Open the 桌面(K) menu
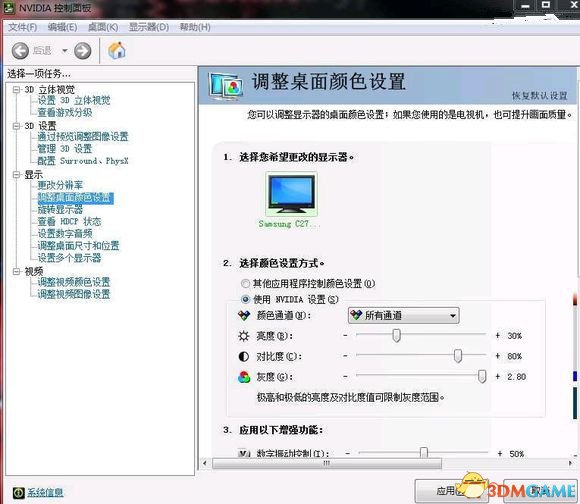Image resolution: width=580 pixels, height=504 pixels. coord(103,27)
